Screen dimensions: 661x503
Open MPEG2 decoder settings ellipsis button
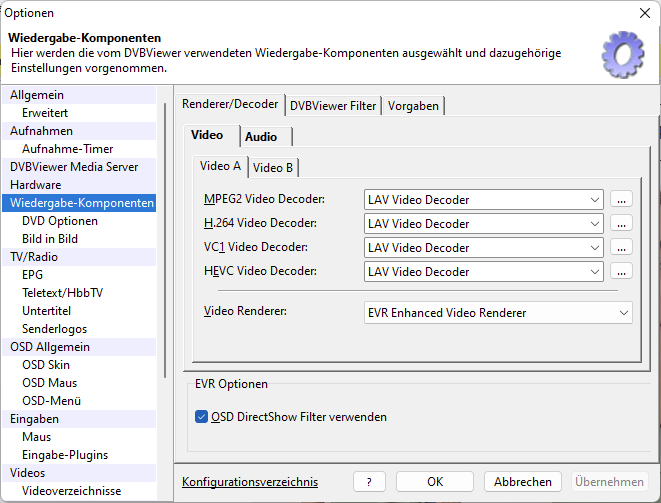[623, 200]
